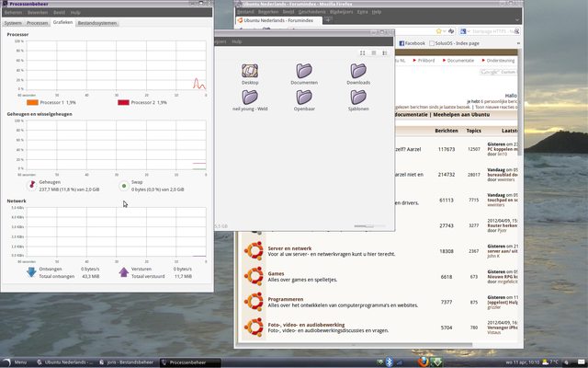Switch file manager to compact view
The width and height of the screenshot is (588, 368).
pyautogui.click(x=384, y=53)
